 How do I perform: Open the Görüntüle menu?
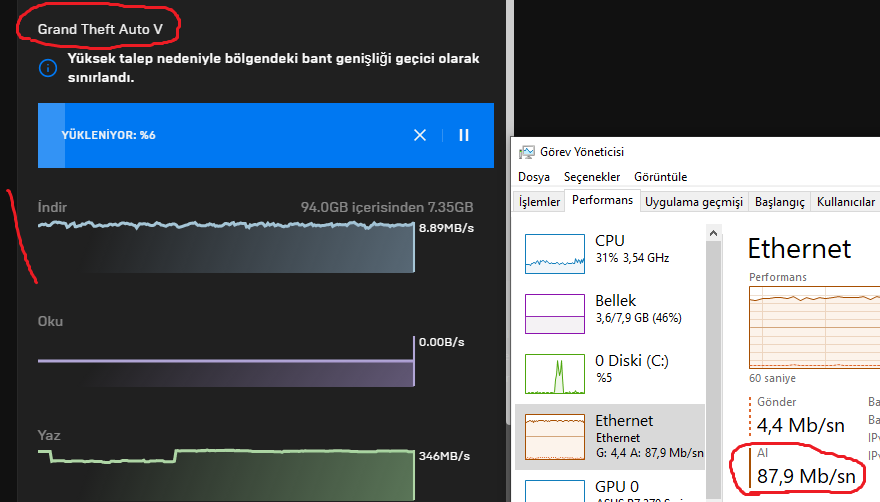coord(660,177)
